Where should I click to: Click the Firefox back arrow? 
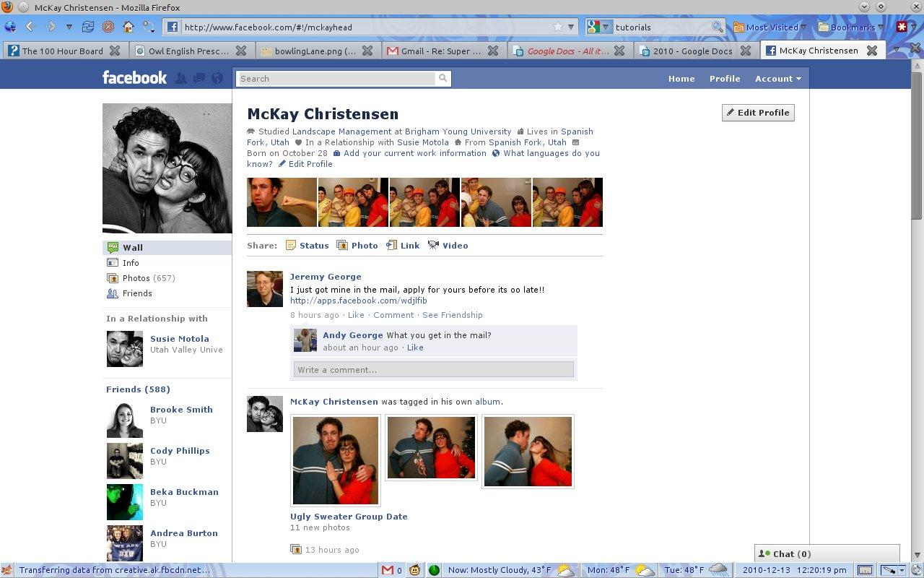(30, 27)
